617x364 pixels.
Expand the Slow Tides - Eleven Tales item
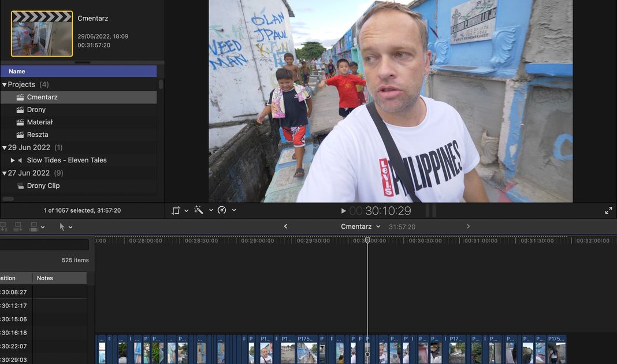click(13, 160)
